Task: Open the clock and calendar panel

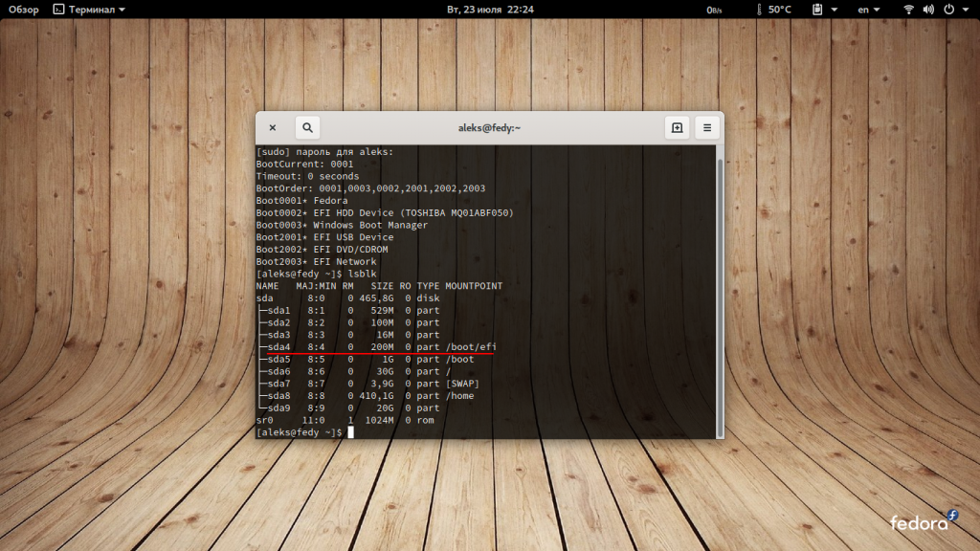Action: click(x=490, y=10)
